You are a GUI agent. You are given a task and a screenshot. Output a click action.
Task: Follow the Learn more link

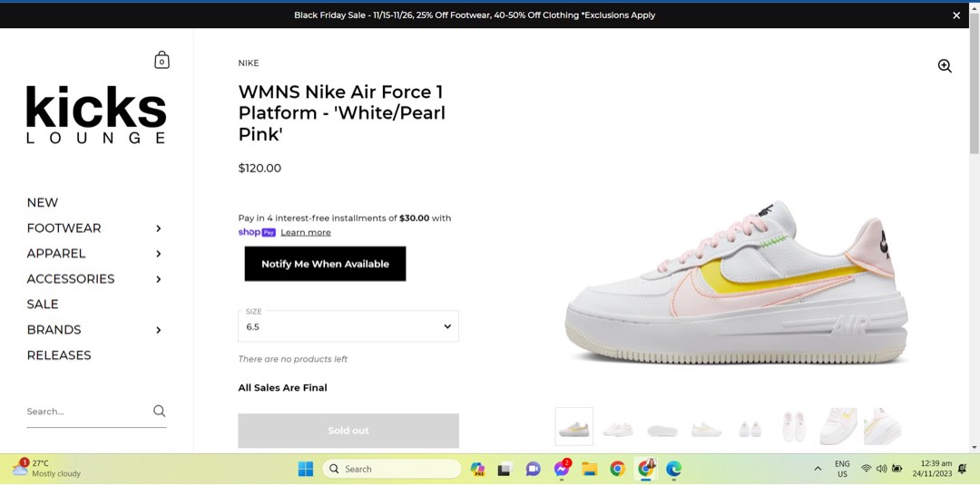306,233
